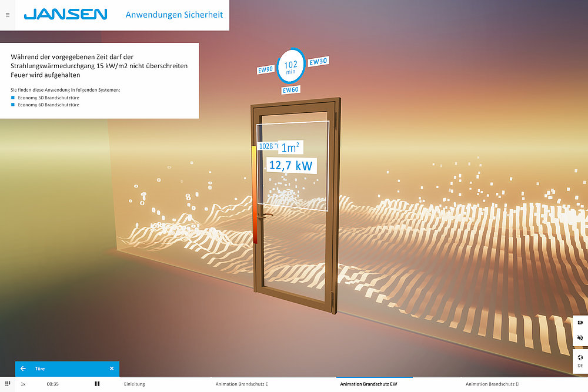Click the back arrow in the Türe panel
Screen dimensions: 588x392
point(22,368)
